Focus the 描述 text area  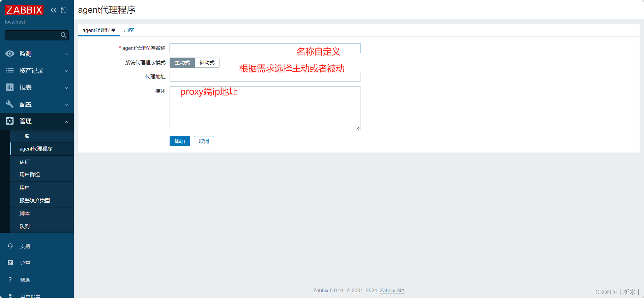click(265, 108)
